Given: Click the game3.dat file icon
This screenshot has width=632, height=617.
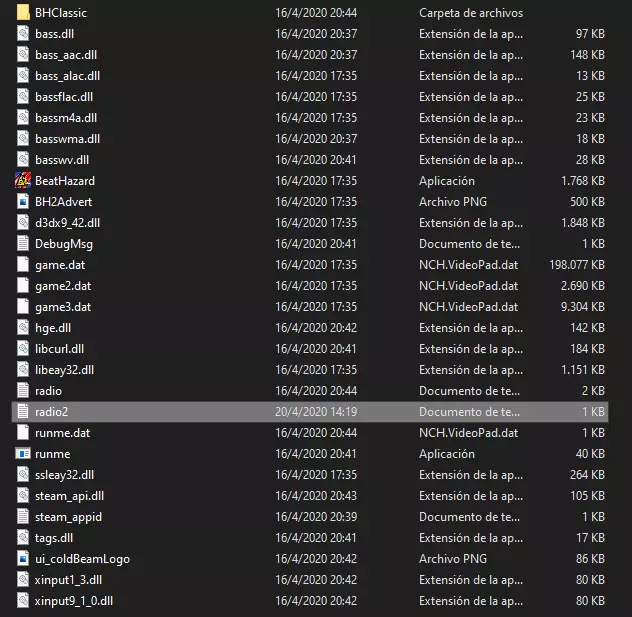Looking at the screenshot, I should click(x=23, y=307).
